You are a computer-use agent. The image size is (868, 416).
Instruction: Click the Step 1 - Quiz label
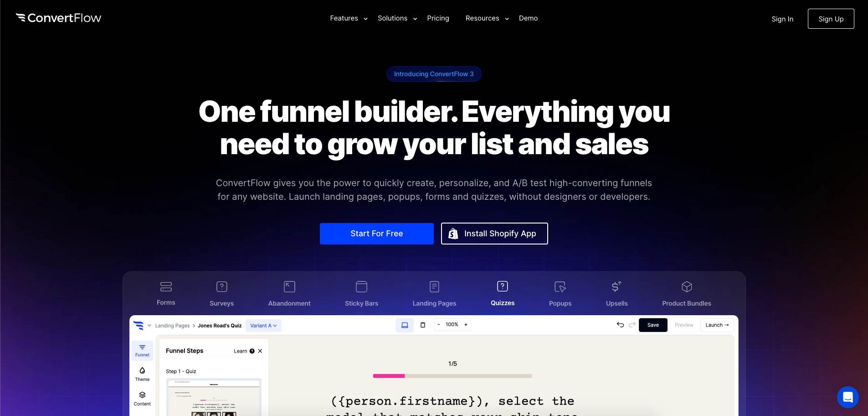181,371
